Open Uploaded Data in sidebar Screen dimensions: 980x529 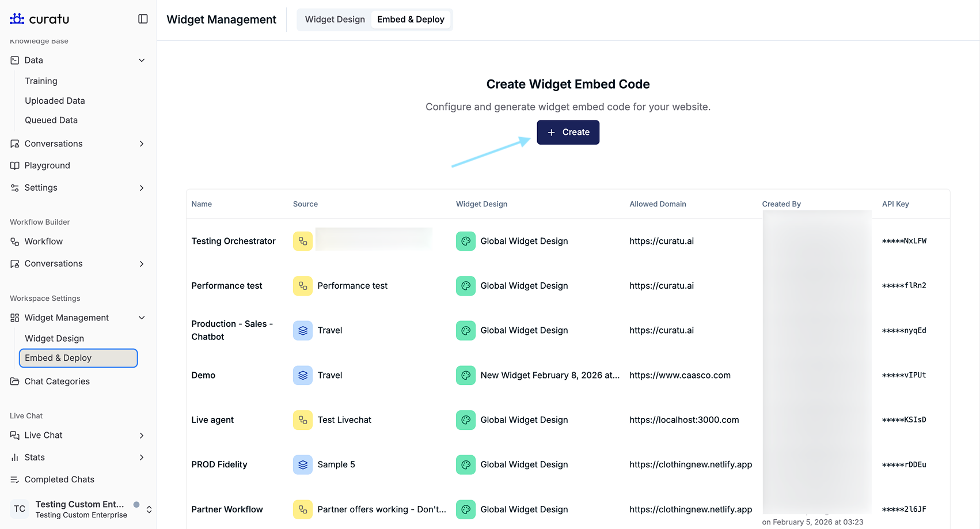point(55,101)
